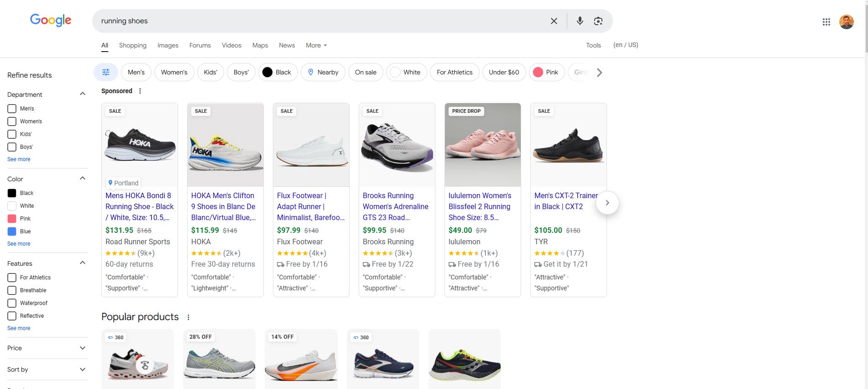Click the PRICE DROP badge on the lululemon shoe
The height and width of the screenshot is (389, 868).
(x=466, y=111)
